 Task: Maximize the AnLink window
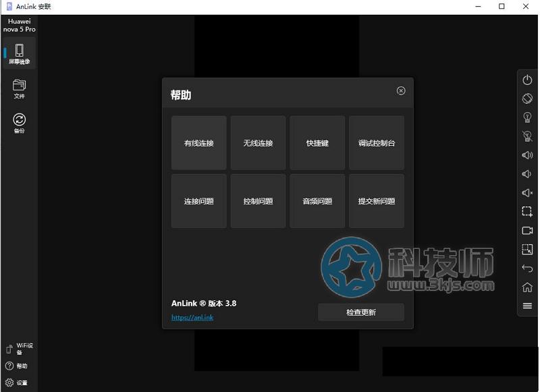point(502,7)
